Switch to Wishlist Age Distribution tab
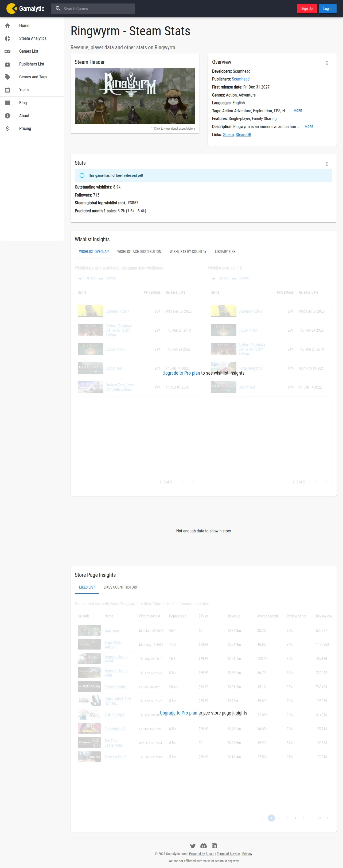This screenshot has height=868, width=343. tap(139, 252)
